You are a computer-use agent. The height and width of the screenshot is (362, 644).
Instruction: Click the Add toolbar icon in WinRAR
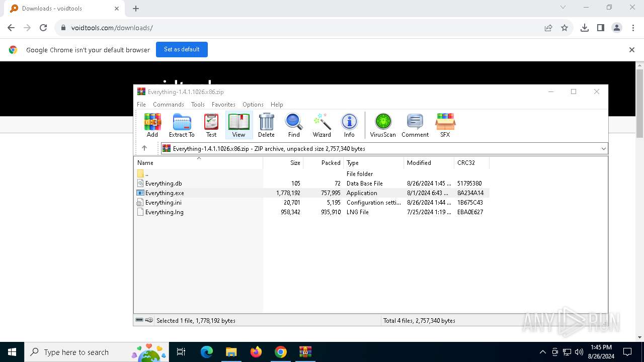tap(152, 125)
